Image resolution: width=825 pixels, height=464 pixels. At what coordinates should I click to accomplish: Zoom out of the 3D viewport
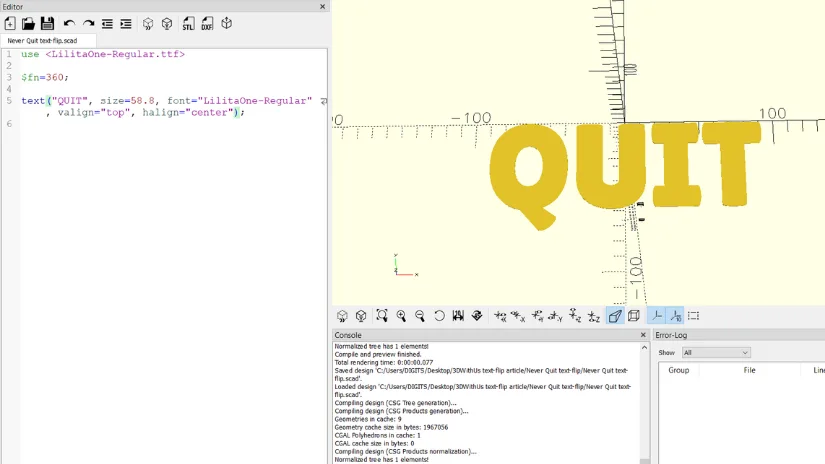[x=420, y=316]
